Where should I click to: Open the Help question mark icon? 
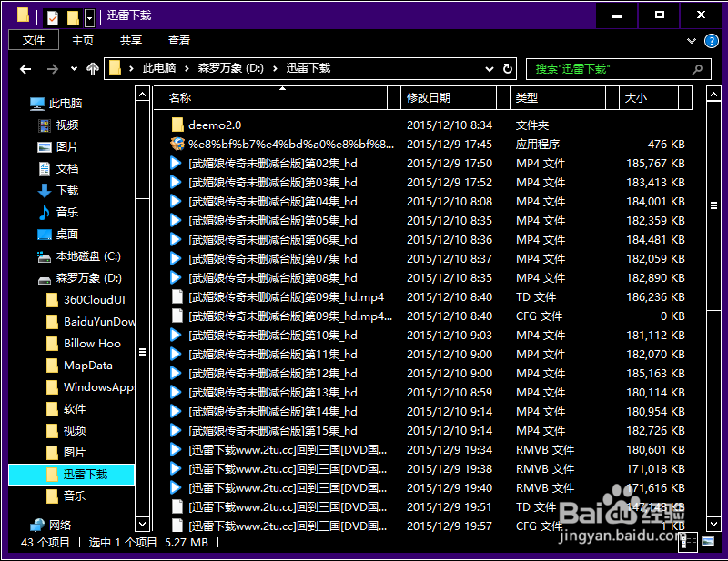711,41
